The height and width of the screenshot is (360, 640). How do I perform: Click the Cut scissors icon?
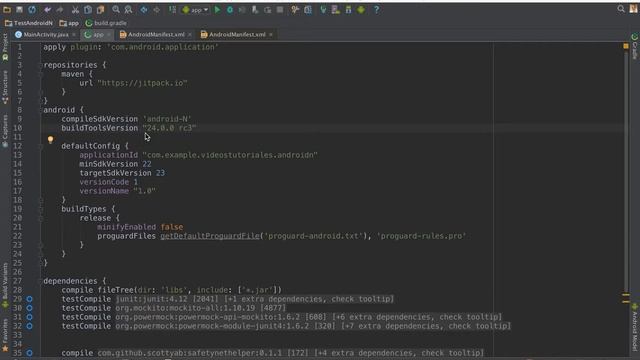click(x=75, y=9)
